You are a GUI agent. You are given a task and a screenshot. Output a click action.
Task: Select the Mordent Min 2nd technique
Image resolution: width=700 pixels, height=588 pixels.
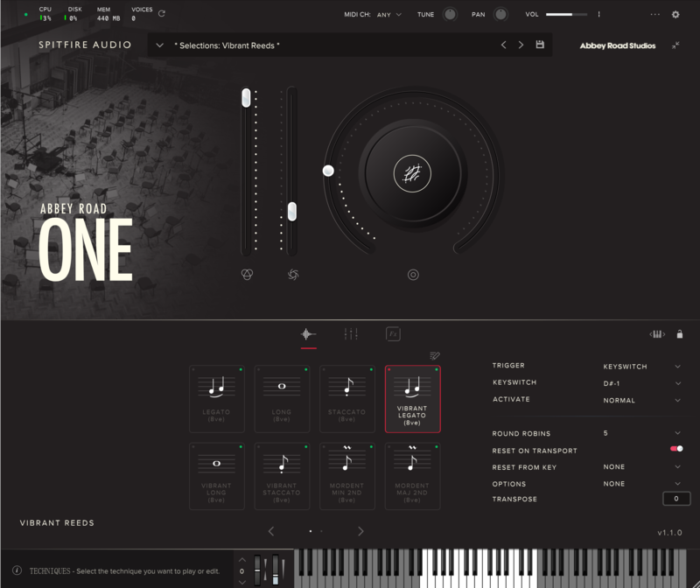346,476
